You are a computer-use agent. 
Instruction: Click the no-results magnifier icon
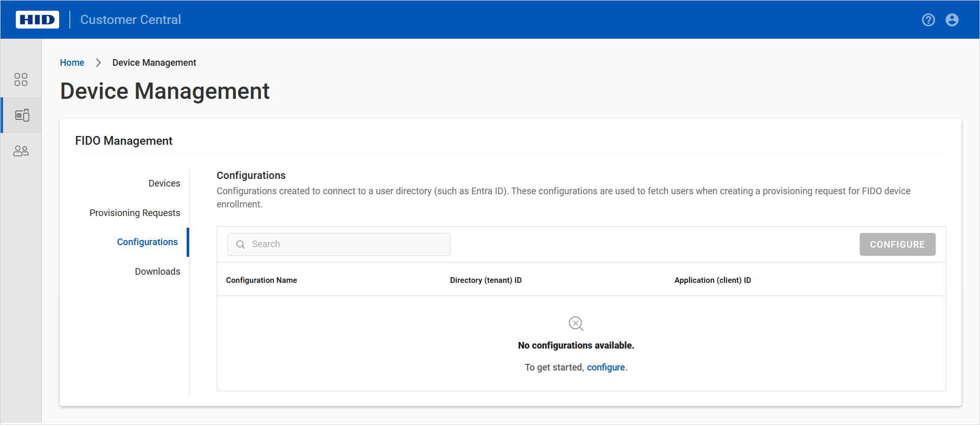click(x=576, y=324)
